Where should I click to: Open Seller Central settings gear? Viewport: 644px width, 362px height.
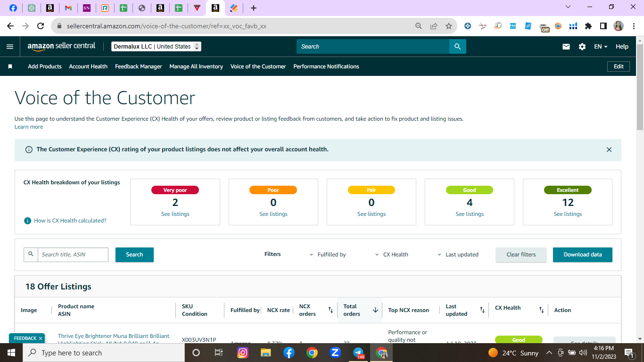coord(582,47)
